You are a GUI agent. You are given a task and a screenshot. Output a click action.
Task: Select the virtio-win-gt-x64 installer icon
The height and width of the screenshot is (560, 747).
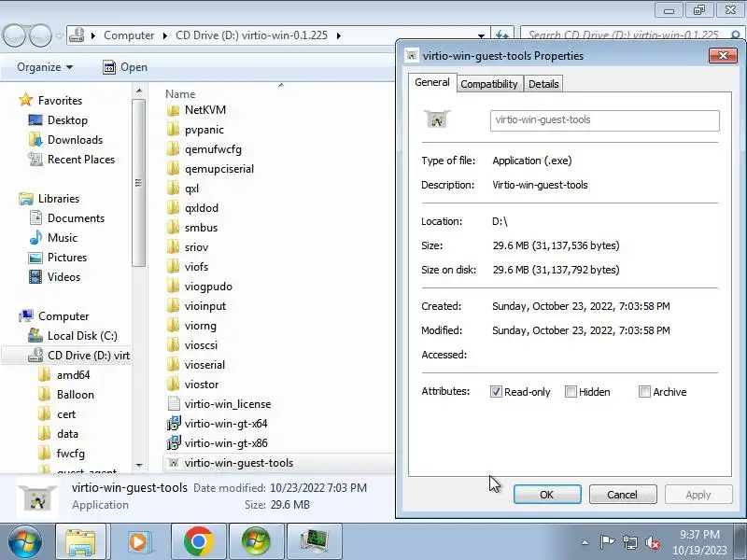(x=174, y=424)
